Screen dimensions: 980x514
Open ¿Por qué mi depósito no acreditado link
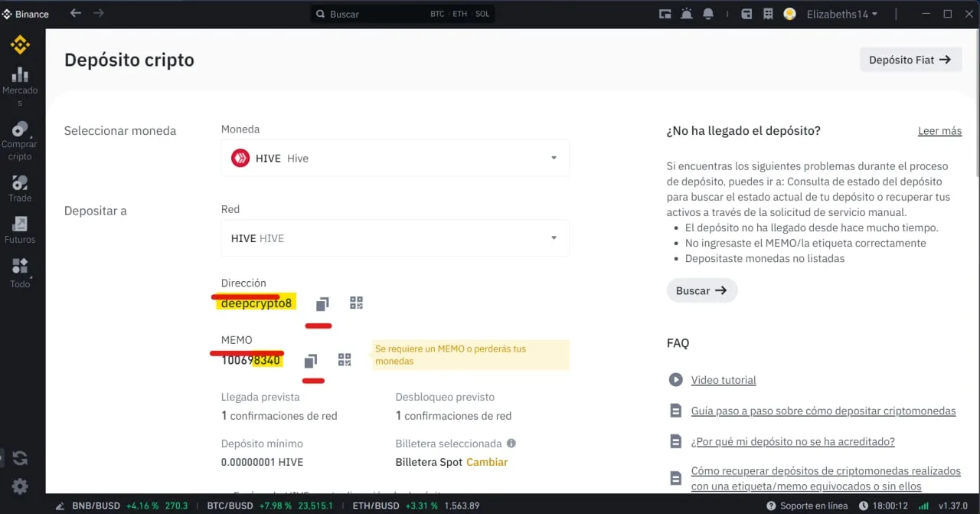click(792, 441)
